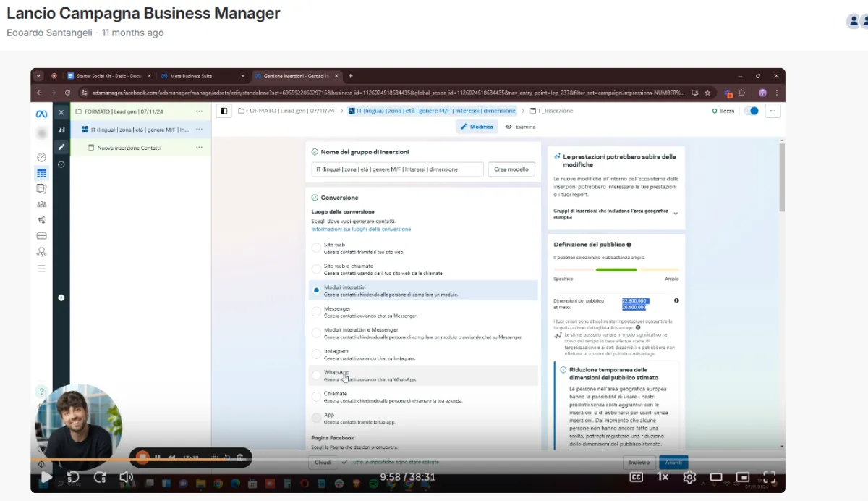
Task: Toggle the ad set on/off switch
Action: [752, 111]
